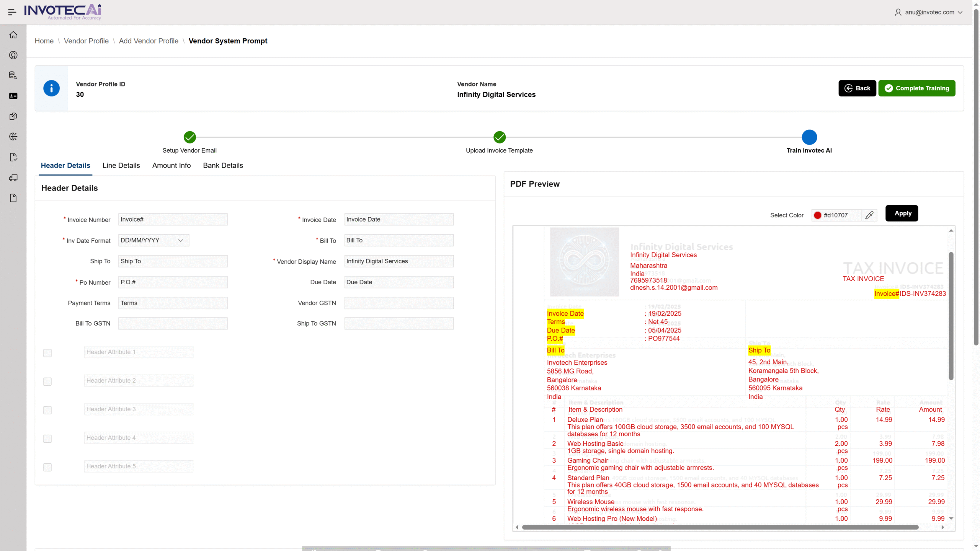980x551 pixels.
Task: Select the document check icon in sidebar
Action: [13, 157]
